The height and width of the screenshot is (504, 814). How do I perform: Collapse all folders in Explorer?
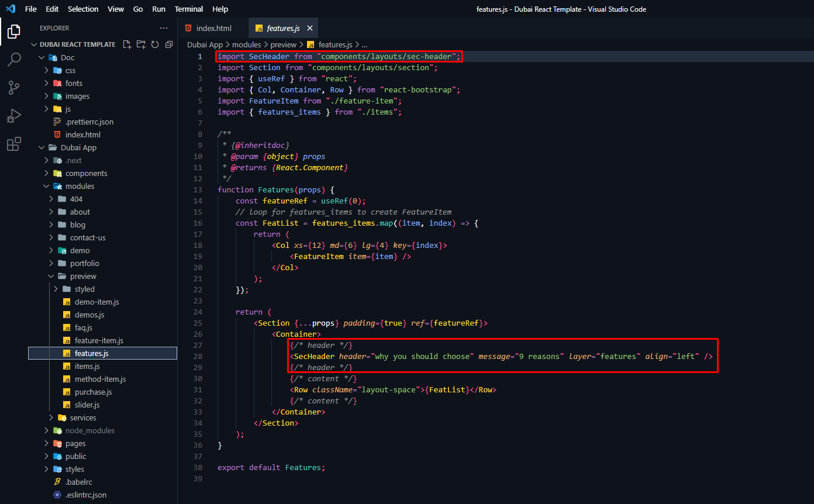(169, 44)
